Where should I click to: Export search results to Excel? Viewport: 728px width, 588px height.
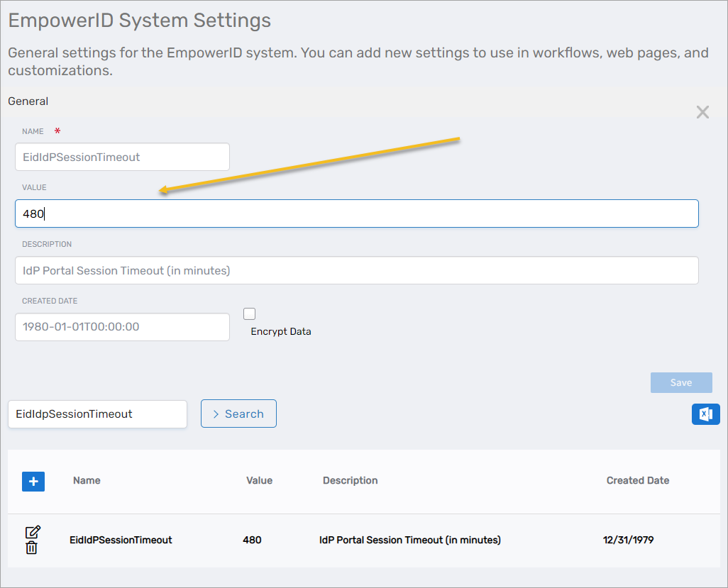[x=705, y=414]
